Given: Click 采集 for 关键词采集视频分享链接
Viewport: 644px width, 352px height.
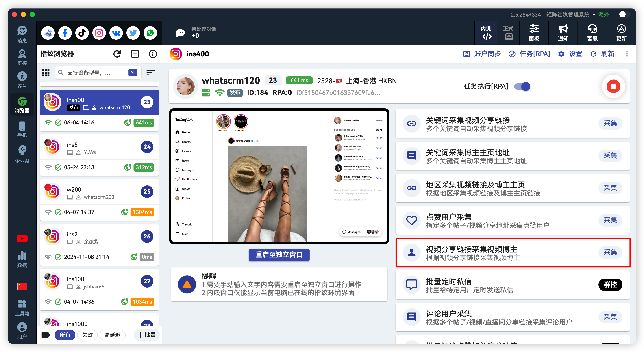Looking at the screenshot, I should click(x=610, y=124).
